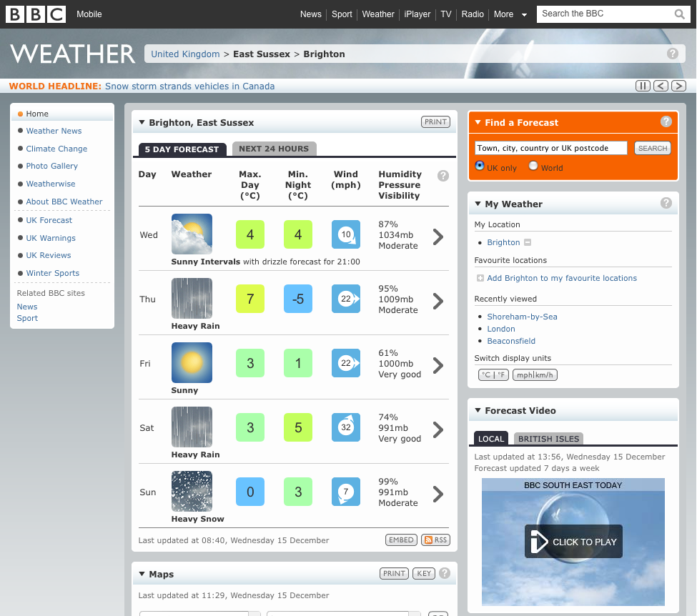Collapse the Find a Forecast panel
The height and width of the screenshot is (616, 697).
(478, 122)
